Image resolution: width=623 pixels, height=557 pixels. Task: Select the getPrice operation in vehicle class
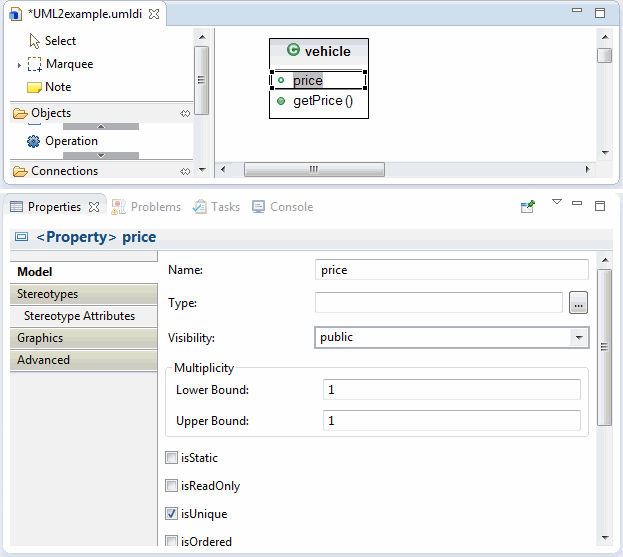point(322,101)
